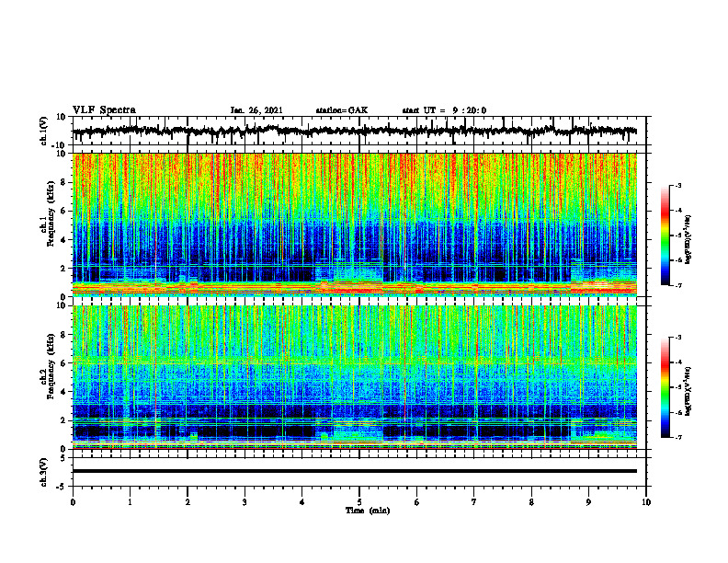This screenshot has height=563, width=728.
Task: Click the ch.1 voltage waveform trace
Action: click(354, 131)
